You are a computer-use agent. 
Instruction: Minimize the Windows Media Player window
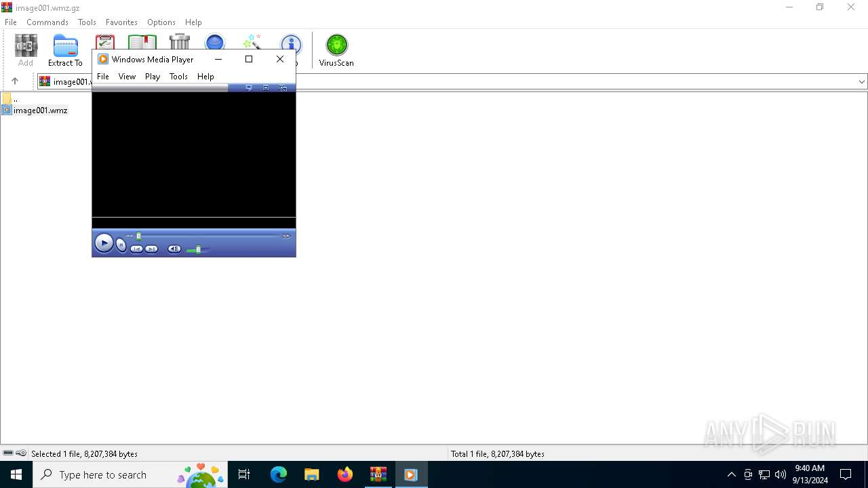tap(218, 60)
